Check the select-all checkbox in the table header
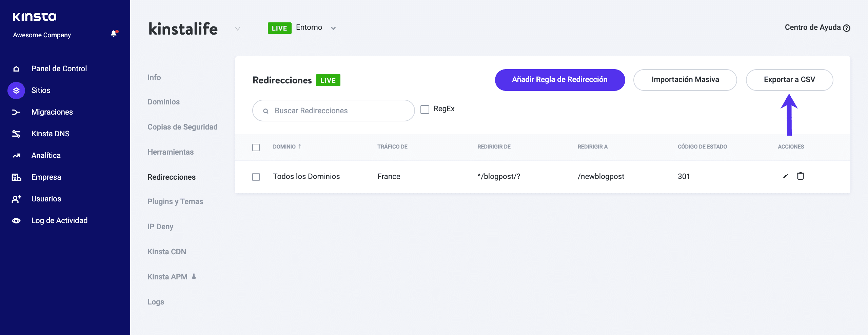The height and width of the screenshot is (335, 868). pos(256,147)
